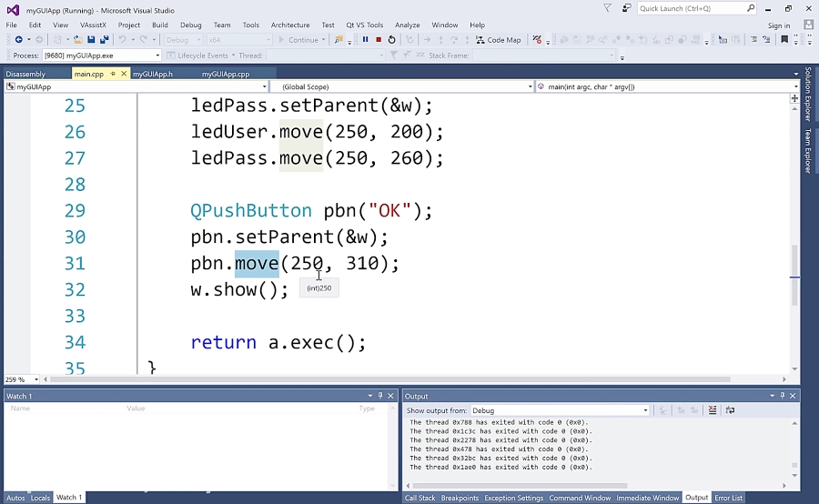Clear all text in Output panel
819x504 pixels.
click(x=712, y=410)
